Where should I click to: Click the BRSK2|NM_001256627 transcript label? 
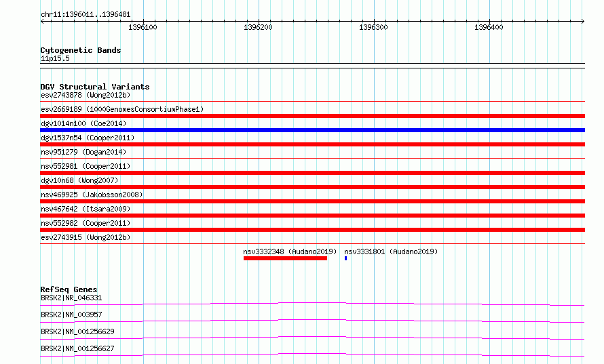[x=77, y=348]
